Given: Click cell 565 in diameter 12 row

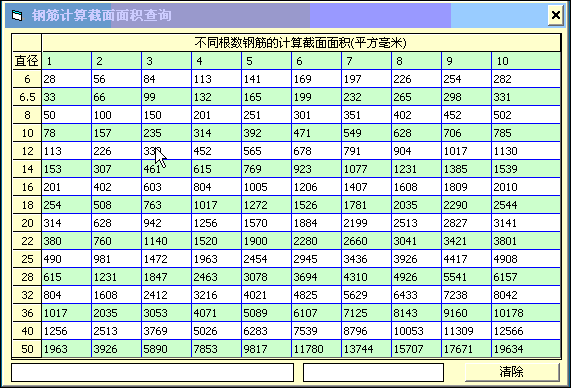Looking at the screenshot, I should click(x=266, y=151).
